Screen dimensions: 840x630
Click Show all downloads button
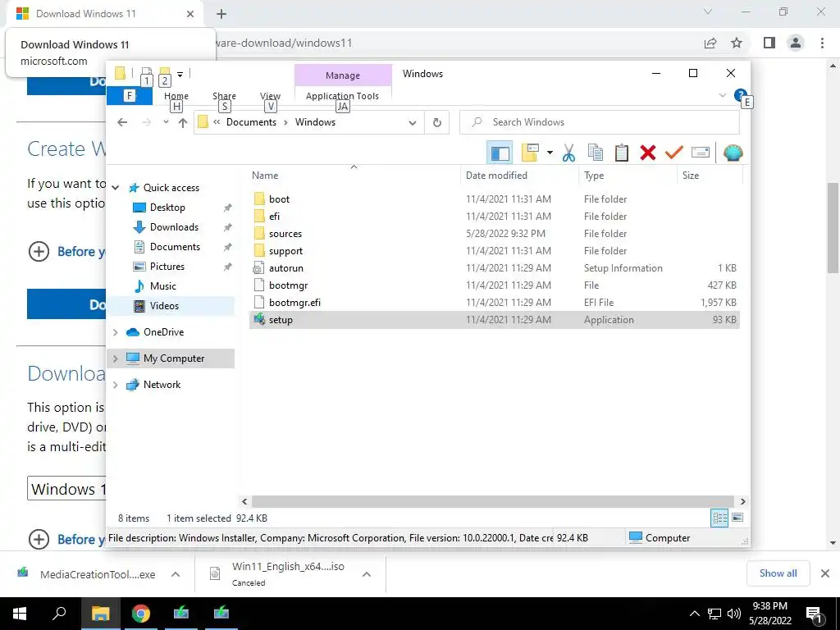pyautogui.click(x=778, y=573)
